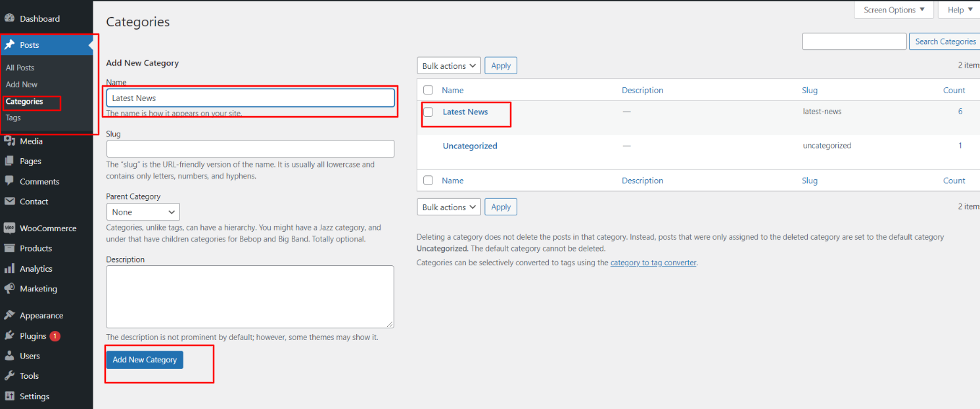Viewport: 980px width, 409px height.
Task: Open Tags submenu under Posts
Action: coord(13,118)
